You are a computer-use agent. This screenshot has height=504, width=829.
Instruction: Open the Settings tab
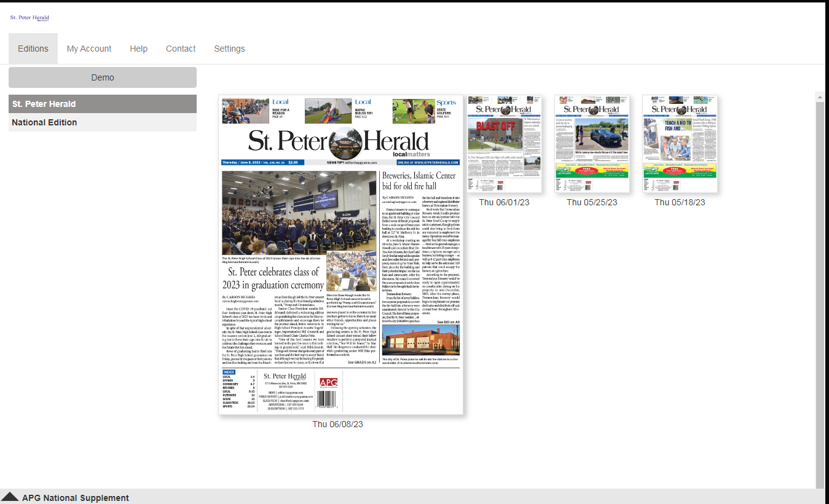click(229, 49)
